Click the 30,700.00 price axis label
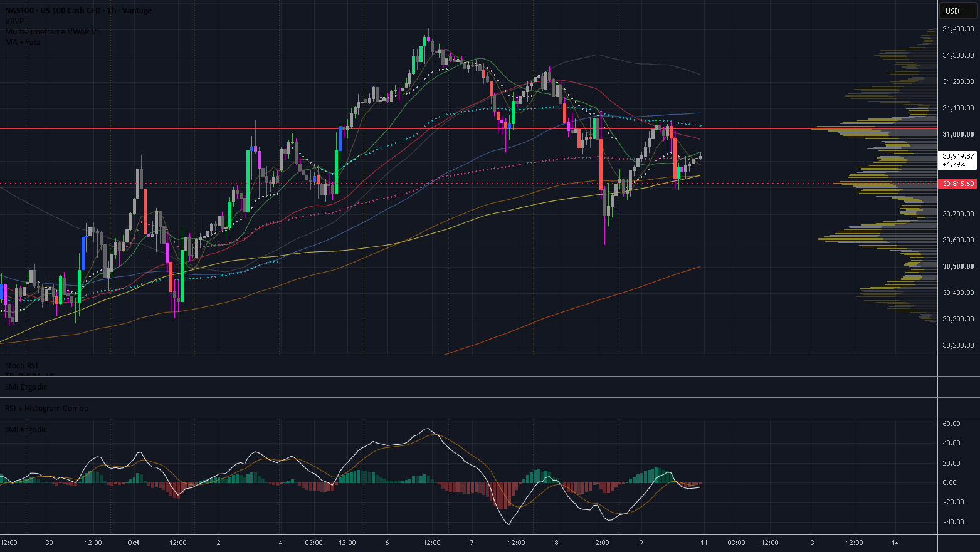Viewport: 980px width, 552px height. point(958,214)
